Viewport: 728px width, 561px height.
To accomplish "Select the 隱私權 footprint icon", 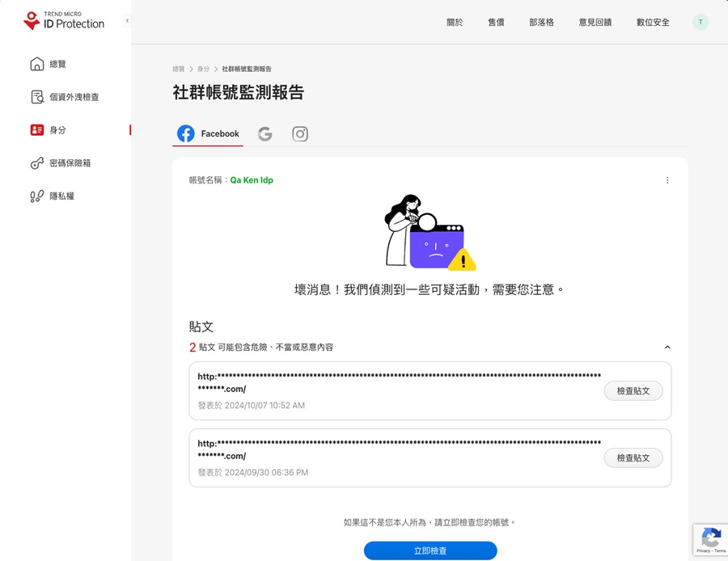I will pos(37,196).
